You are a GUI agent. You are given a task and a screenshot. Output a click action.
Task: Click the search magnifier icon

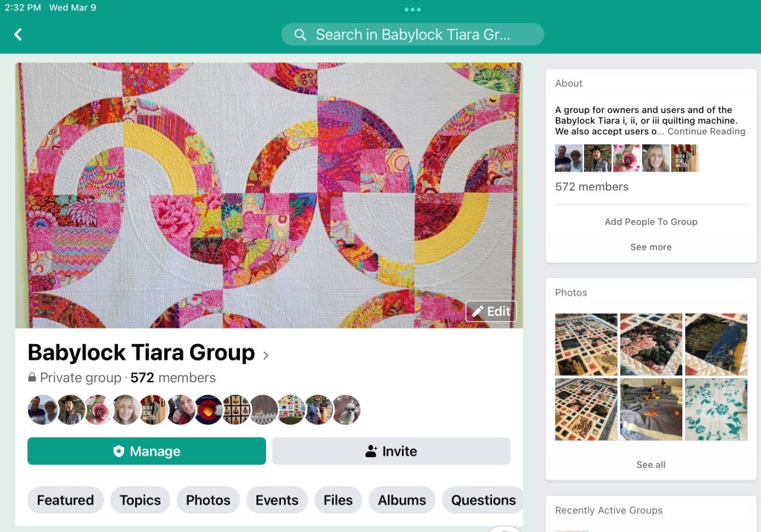click(x=300, y=35)
